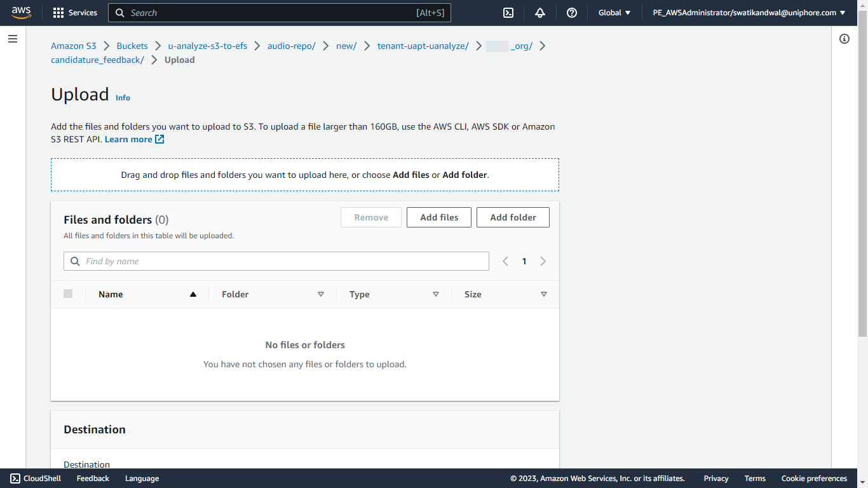Click the external link icon beside Learn more
The width and height of the screenshot is (868, 488).
tap(159, 139)
